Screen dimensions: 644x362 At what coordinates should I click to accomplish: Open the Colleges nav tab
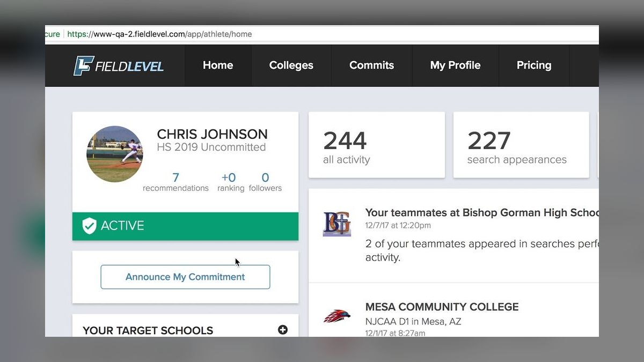tap(291, 65)
